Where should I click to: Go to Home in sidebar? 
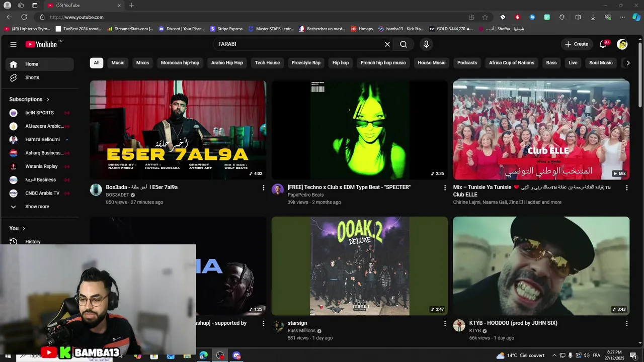40,64
